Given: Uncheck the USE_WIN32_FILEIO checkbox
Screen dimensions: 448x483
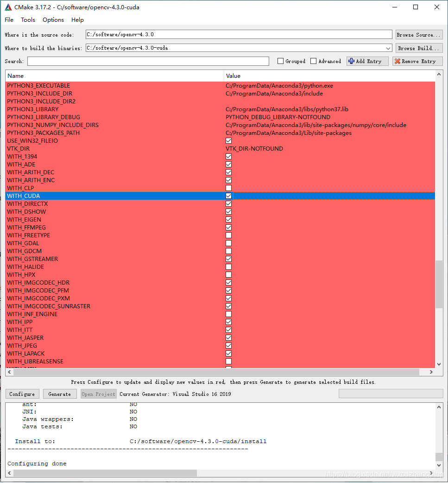Looking at the screenshot, I should [x=228, y=141].
